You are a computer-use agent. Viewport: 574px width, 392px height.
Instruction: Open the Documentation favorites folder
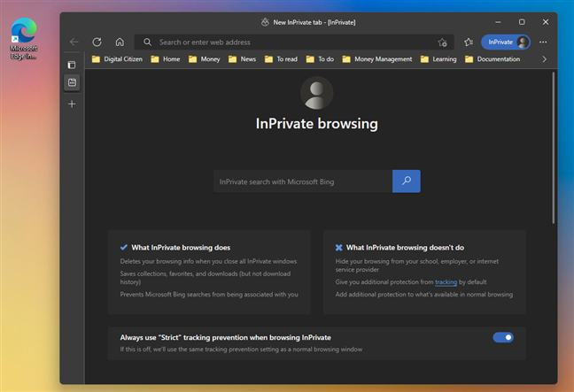pos(493,59)
